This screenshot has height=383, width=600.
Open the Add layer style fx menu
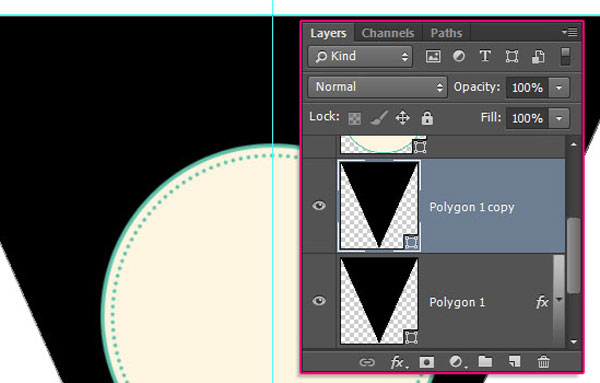pyautogui.click(x=398, y=362)
